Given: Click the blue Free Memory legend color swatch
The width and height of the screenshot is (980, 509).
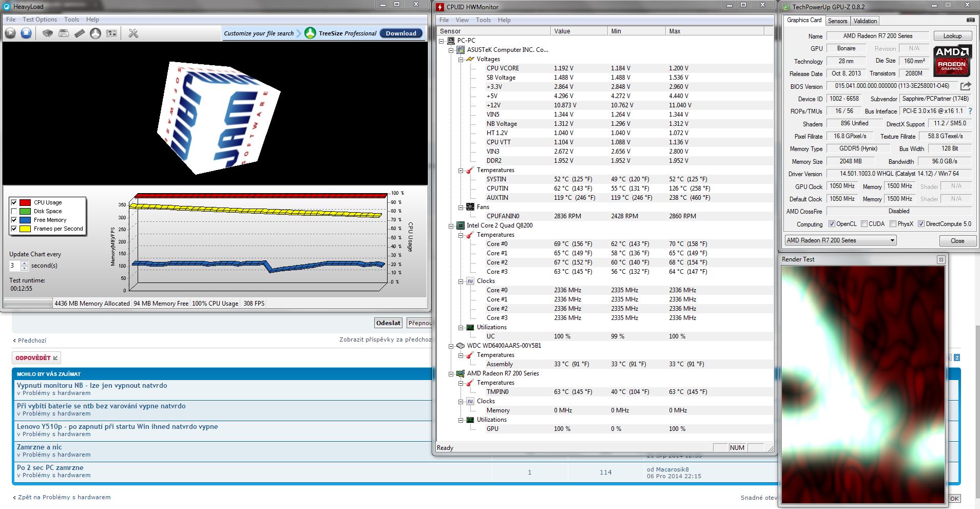Looking at the screenshot, I should coord(25,220).
